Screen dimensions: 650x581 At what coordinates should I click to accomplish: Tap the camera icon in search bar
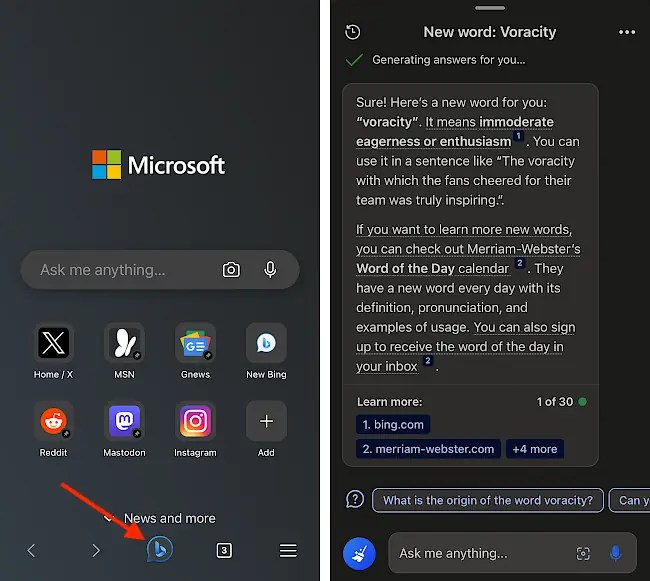[x=231, y=270]
